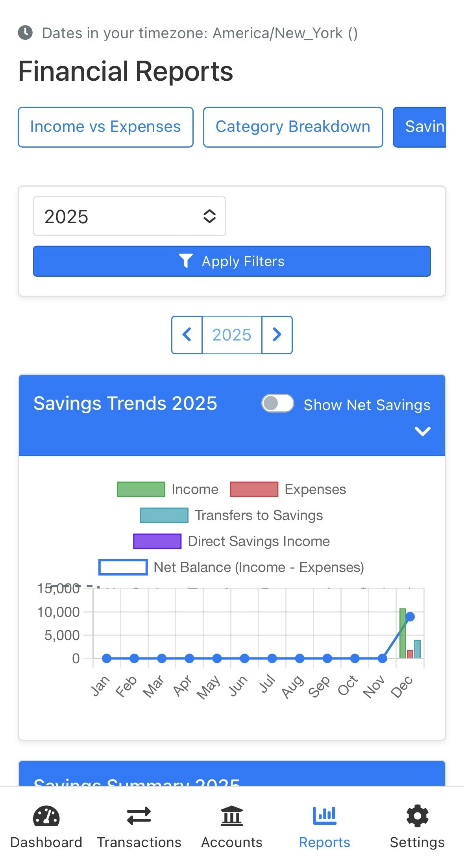Open the Dashboard gauge icon
The image size is (464, 868).
click(46, 816)
